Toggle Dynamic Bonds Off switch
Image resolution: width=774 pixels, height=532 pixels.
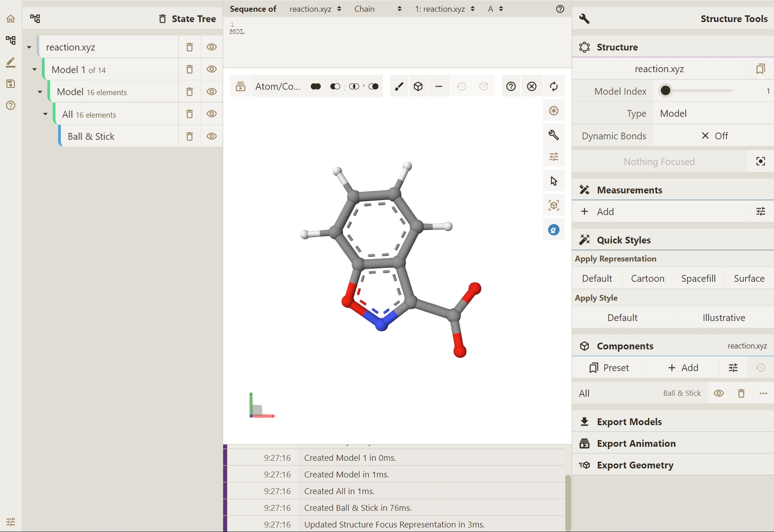714,136
